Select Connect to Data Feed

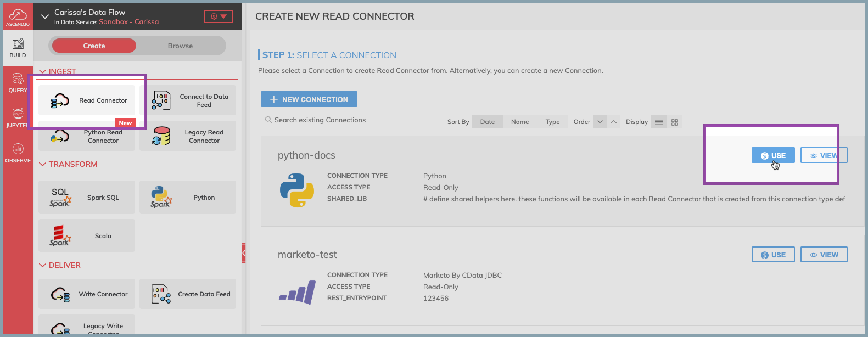click(188, 100)
